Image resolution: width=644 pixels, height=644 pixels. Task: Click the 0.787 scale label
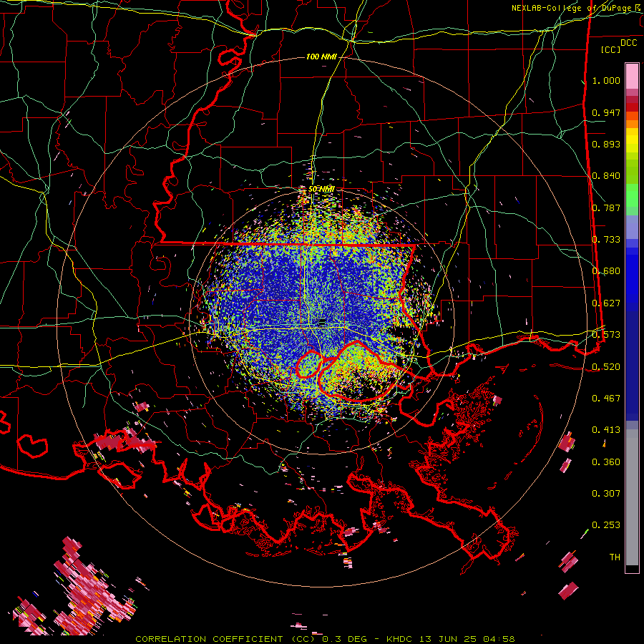[606, 208]
